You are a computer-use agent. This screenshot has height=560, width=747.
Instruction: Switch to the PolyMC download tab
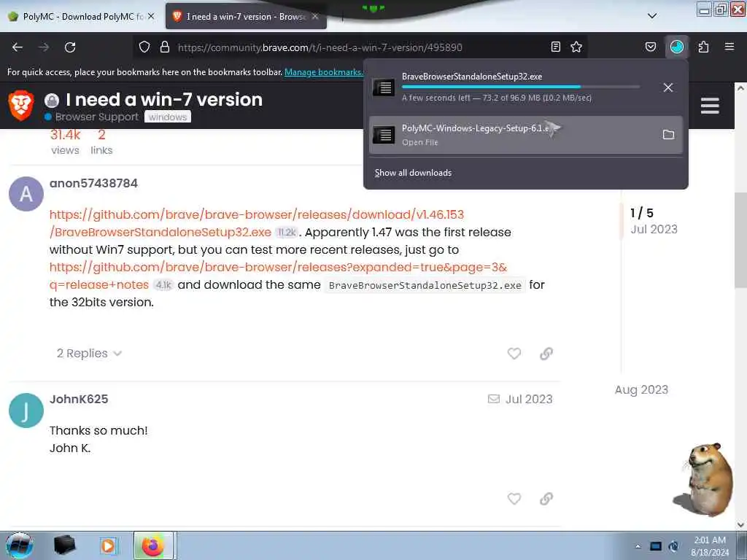(x=81, y=16)
